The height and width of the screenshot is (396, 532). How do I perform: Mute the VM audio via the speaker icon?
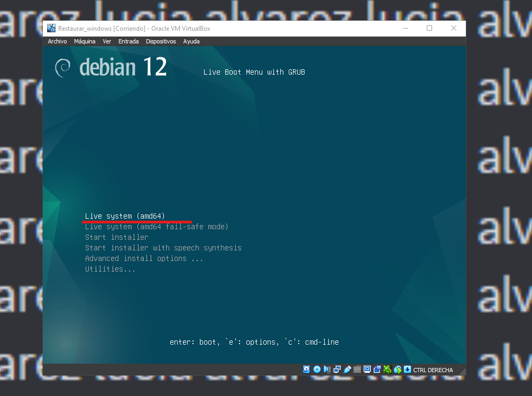[x=326, y=369]
